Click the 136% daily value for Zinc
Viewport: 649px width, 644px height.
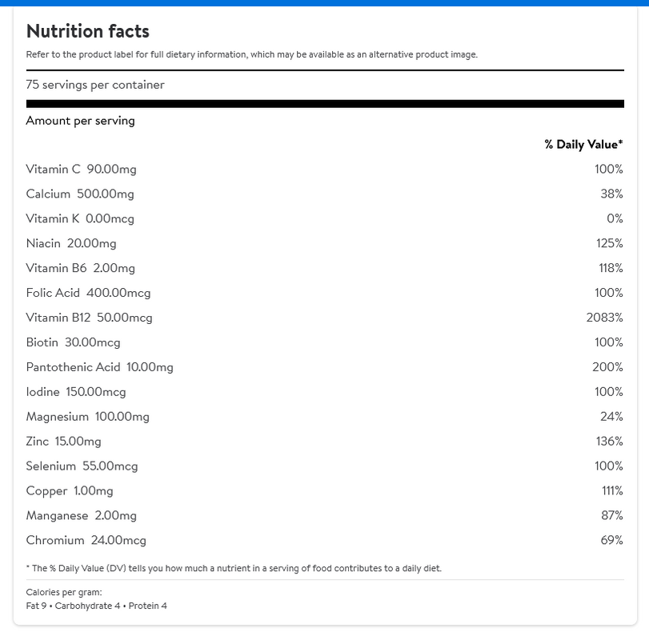point(609,441)
